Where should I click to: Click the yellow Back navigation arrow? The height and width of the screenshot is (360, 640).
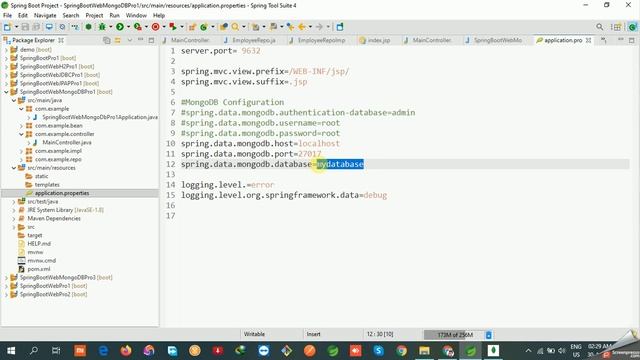[302, 27]
